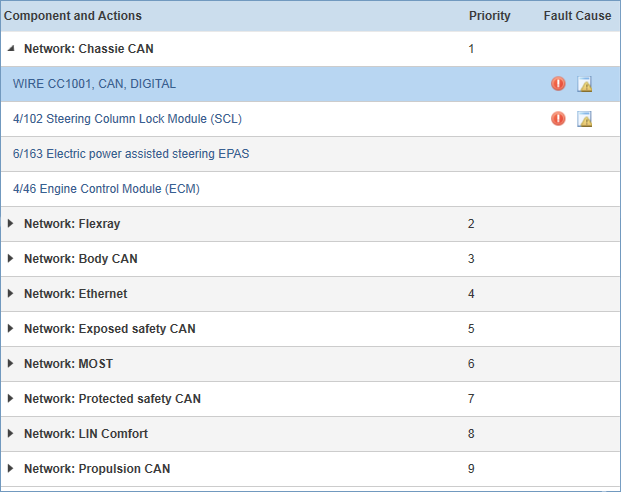Expand the Network: MOST group
The width and height of the screenshot is (621, 492).
pyautogui.click(x=11, y=363)
